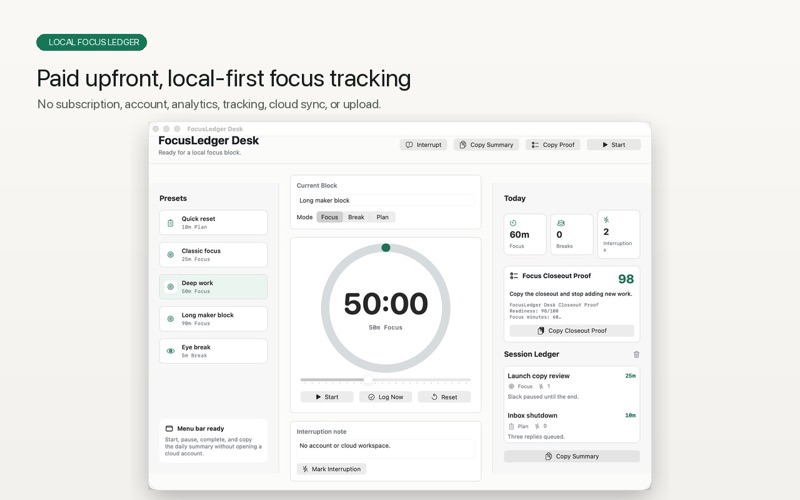Switch mode to Focus
800x500 pixels.
coord(330,217)
